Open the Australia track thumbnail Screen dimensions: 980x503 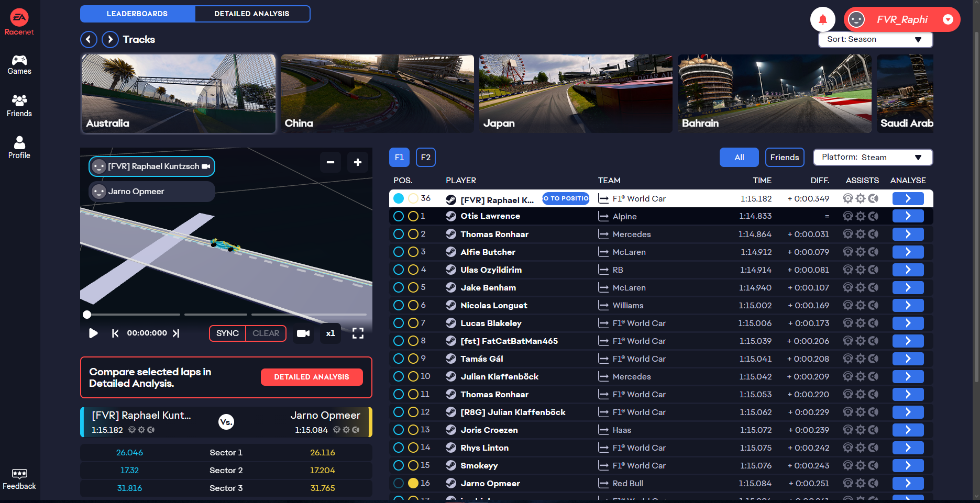179,94
